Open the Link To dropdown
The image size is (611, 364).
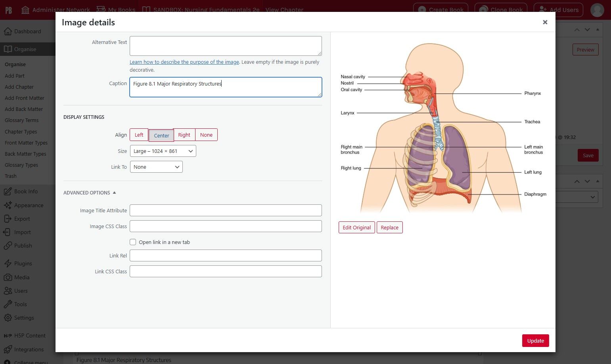(x=156, y=167)
